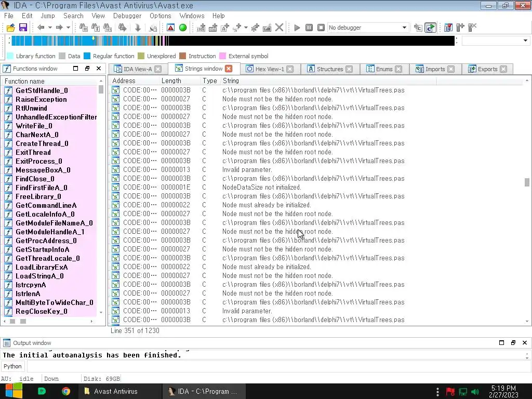Open the No debugger combo box
The image size is (532, 399).
tap(368, 28)
